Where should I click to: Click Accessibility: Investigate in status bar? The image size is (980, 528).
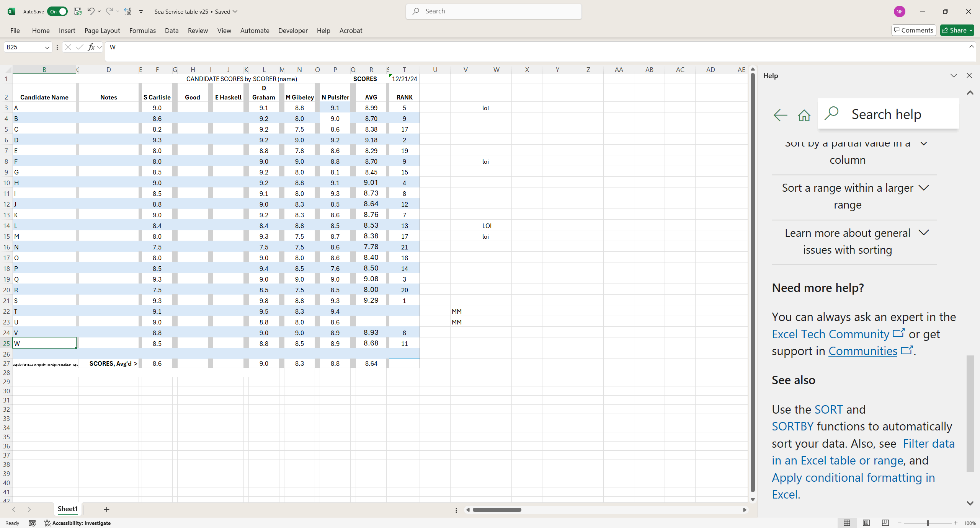(x=78, y=523)
